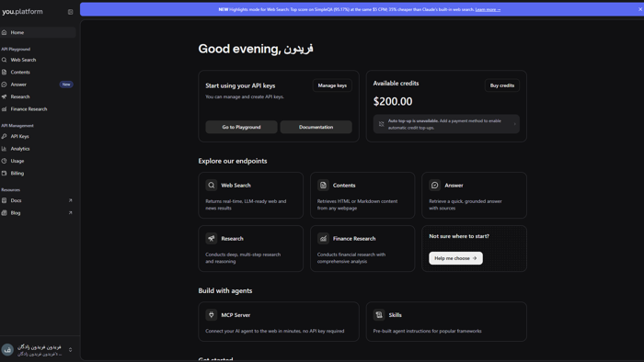644x362 pixels.
Task: Click the Answer sidebar icon
Action: click(4, 85)
